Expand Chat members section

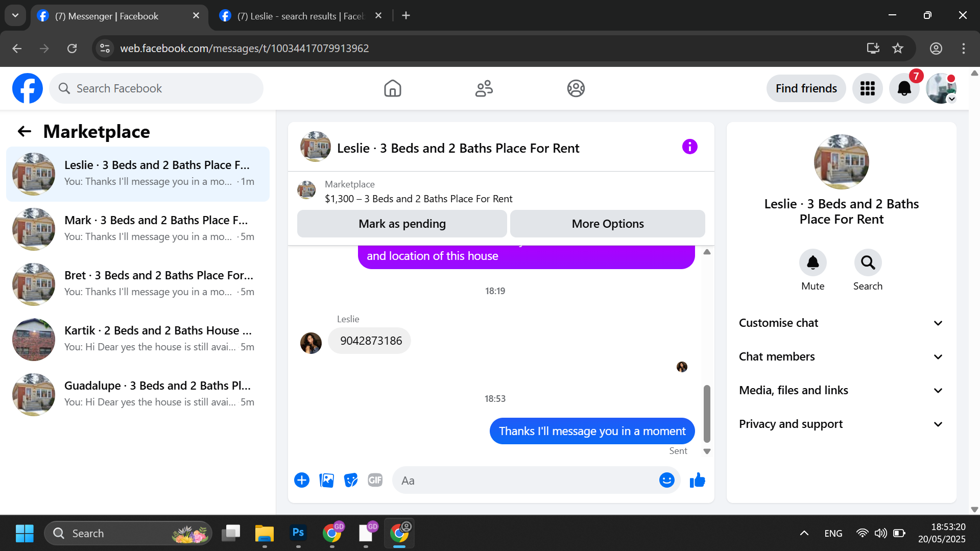841,356
